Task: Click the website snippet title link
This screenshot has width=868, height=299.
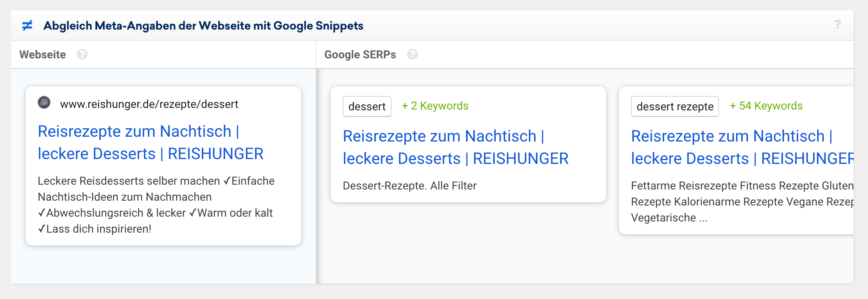Action: pyautogui.click(x=150, y=142)
